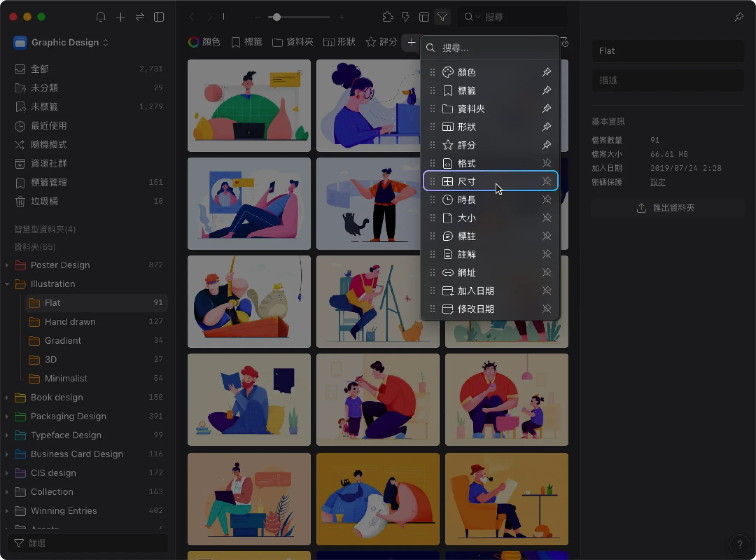756x560 pixels.
Task: Open the layout view icon in toolbar
Action: pyautogui.click(x=424, y=17)
